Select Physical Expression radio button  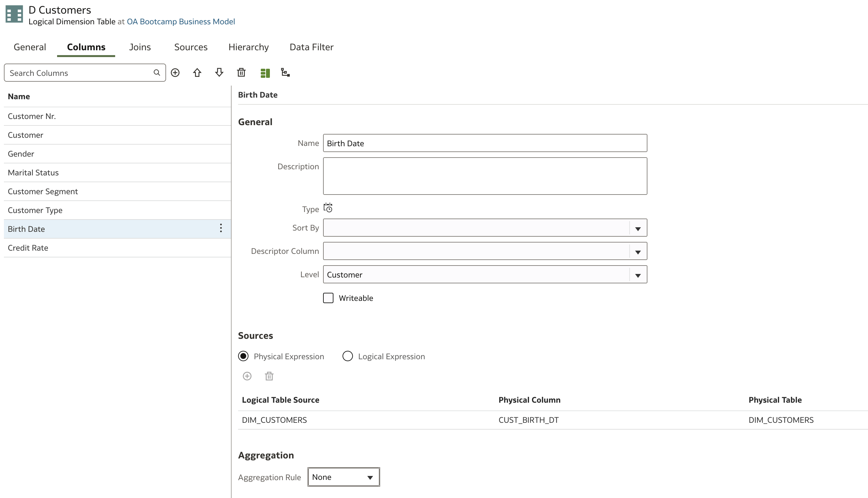(x=243, y=356)
